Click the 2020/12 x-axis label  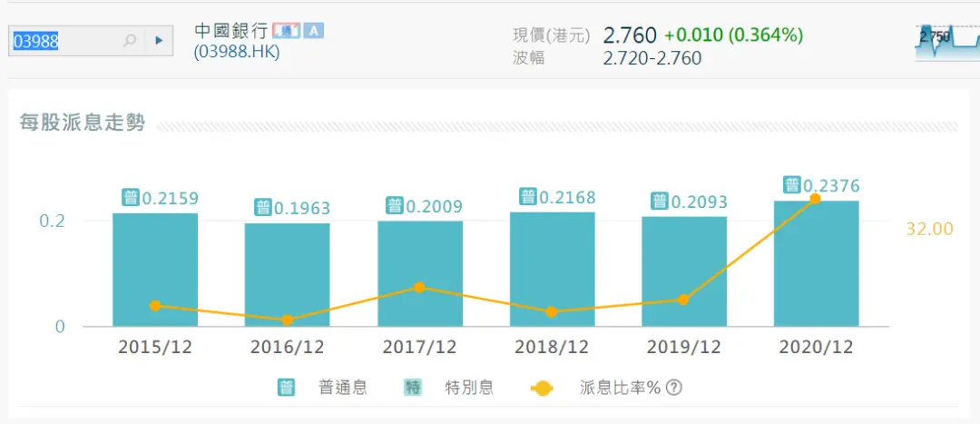(817, 348)
